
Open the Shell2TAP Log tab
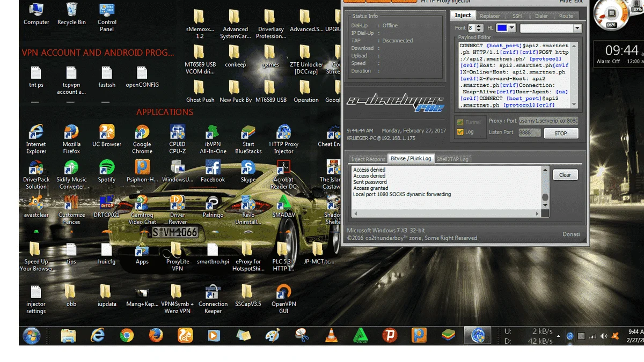point(452,159)
